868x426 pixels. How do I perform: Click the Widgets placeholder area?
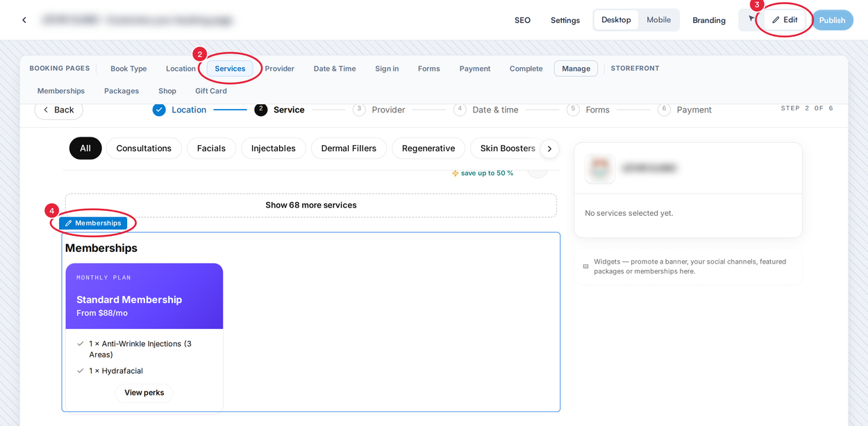(x=688, y=266)
